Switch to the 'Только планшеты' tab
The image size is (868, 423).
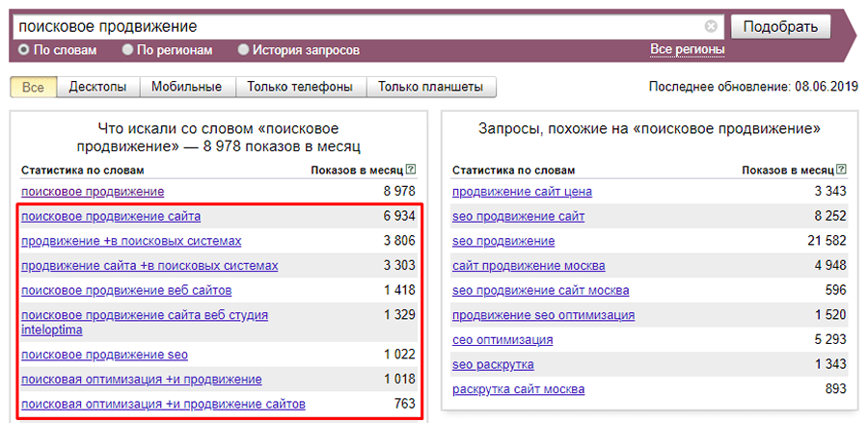pyautogui.click(x=430, y=87)
